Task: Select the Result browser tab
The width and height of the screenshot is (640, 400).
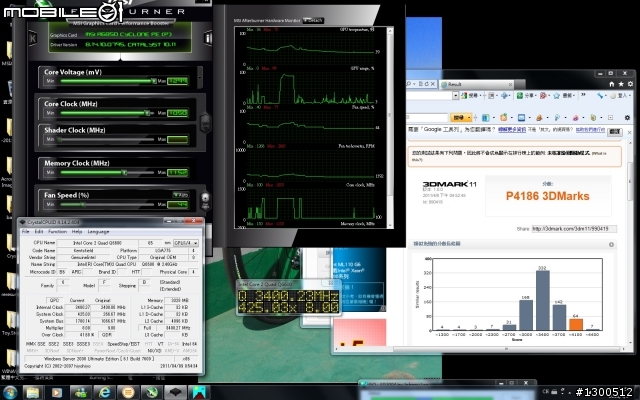Action: point(476,84)
